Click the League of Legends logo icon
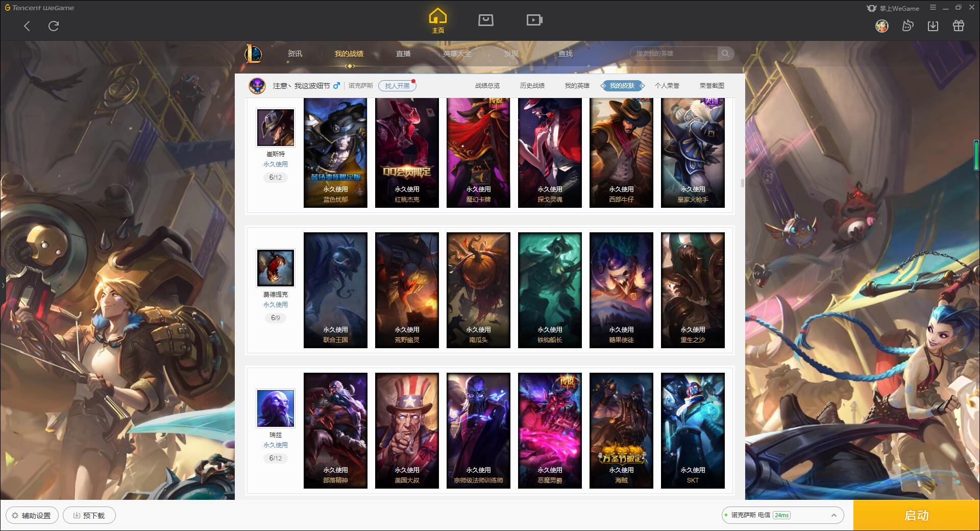980x531 pixels. [x=254, y=54]
